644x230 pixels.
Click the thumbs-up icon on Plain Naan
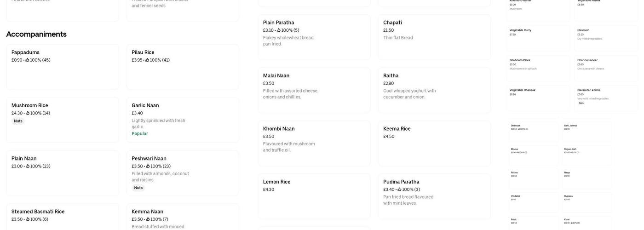point(28,167)
